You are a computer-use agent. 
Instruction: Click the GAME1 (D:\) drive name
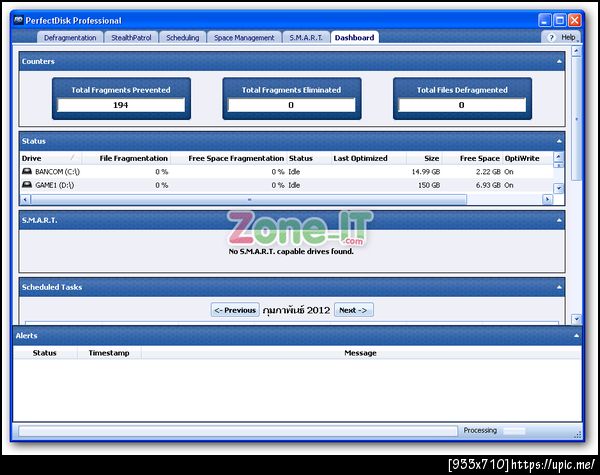point(55,185)
